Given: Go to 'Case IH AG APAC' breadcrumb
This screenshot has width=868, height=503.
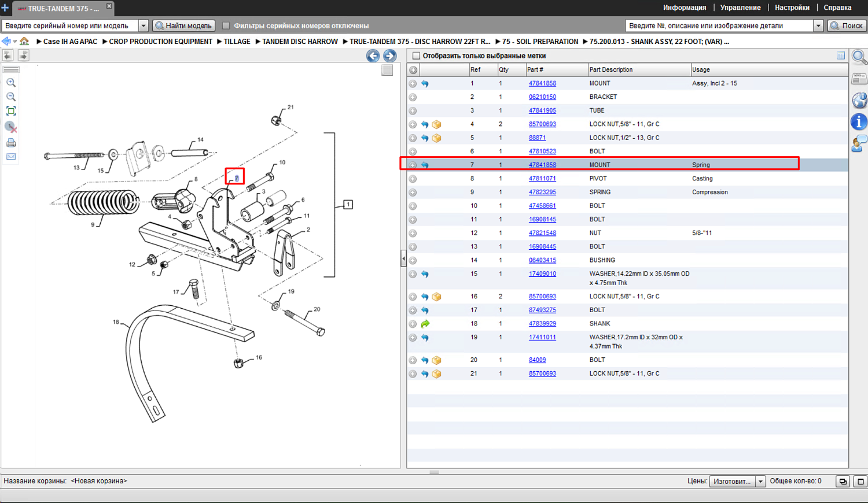Looking at the screenshot, I should click(x=70, y=42).
